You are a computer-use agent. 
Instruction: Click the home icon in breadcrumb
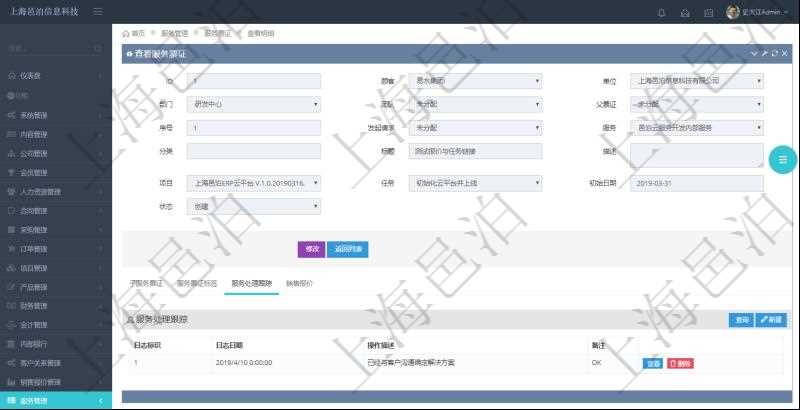click(126, 33)
